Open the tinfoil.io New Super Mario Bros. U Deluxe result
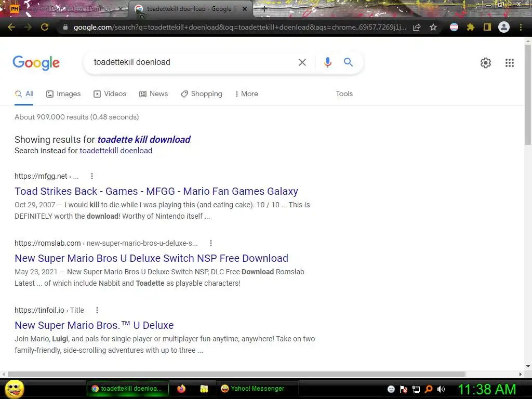 [94, 325]
